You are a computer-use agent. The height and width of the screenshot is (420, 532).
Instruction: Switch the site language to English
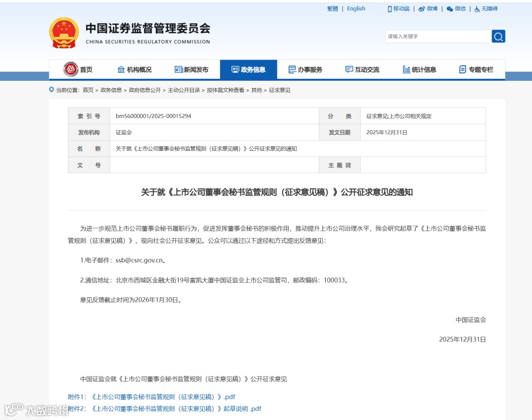tap(356, 9)
